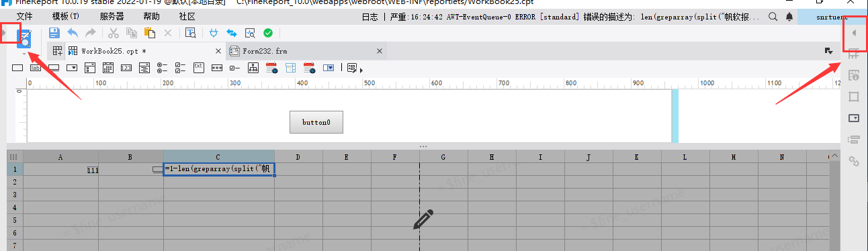This screenshot has height=251, width=868.
Task: Select column header K
Action: click(x=637, y=157)
